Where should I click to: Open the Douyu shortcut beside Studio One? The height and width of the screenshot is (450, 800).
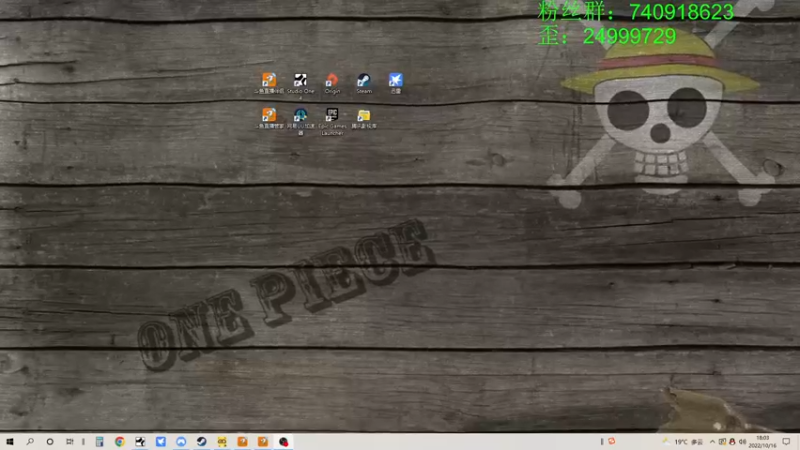point(269,84)
